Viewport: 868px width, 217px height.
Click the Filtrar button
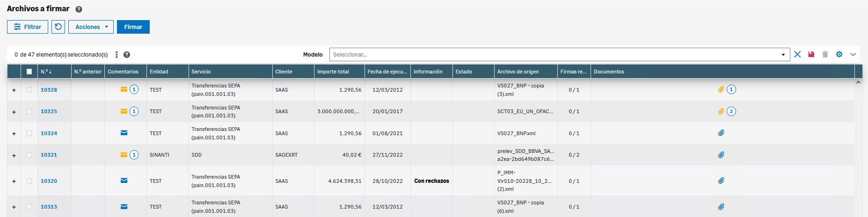click(x=28, y=27)
